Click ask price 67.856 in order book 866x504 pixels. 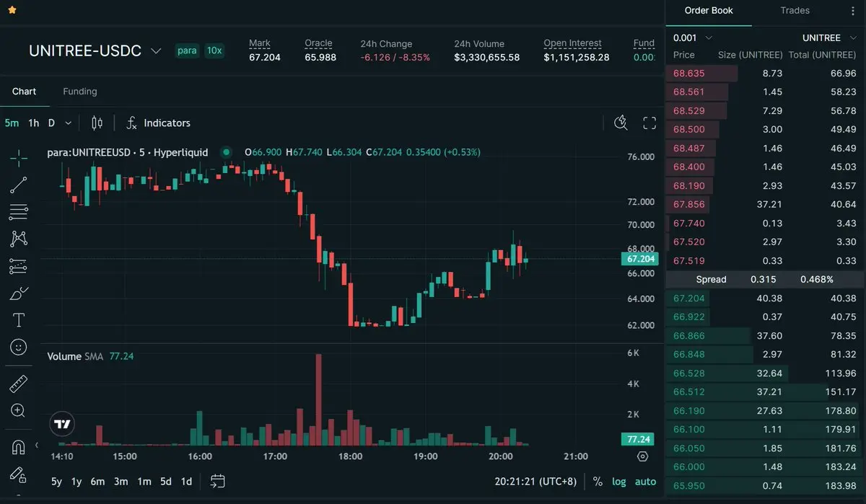click(x=688, y=204)
